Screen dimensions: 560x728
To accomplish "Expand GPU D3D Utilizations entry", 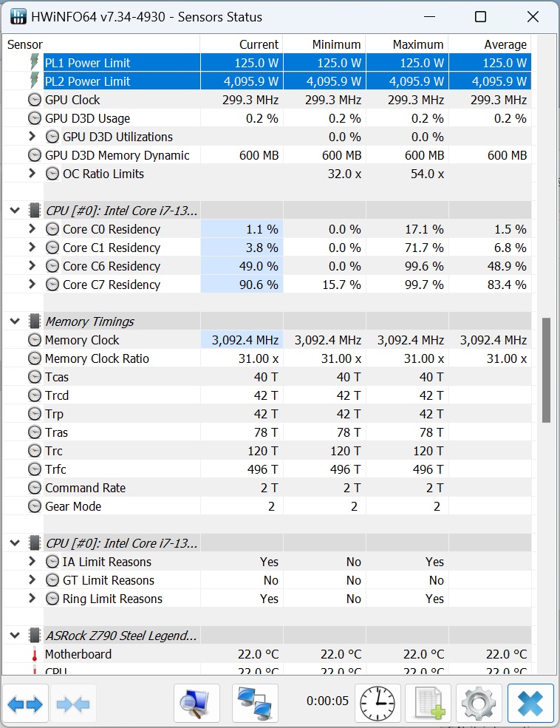I will click(32, 137).
